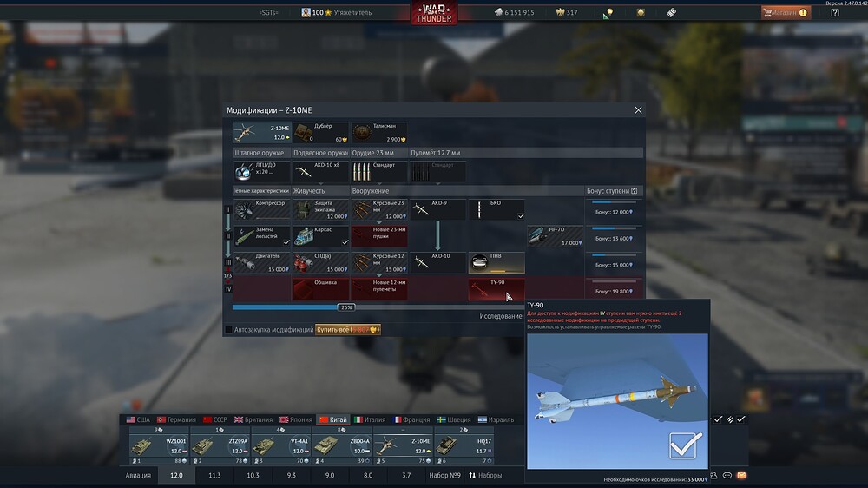Open the Бонус ступени help icon
The width and height of the screenshot is (868, 488).
(635, 190)
